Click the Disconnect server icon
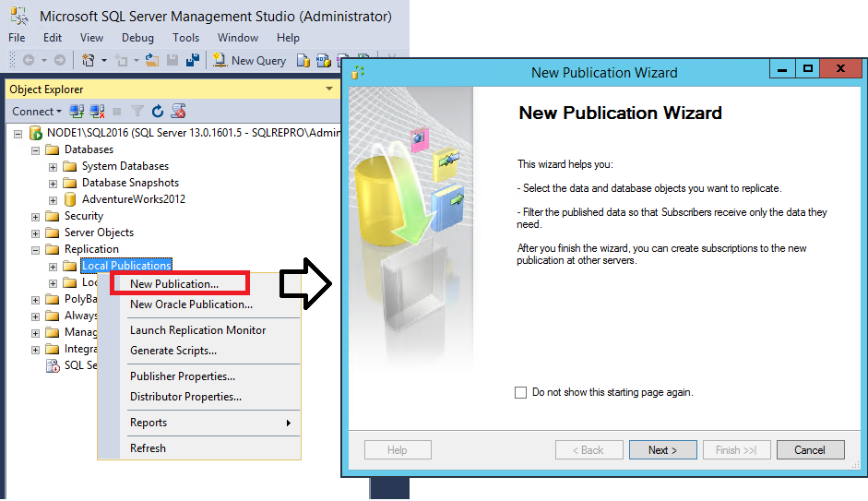This screenshot has height=501, width=868. (x=96, y=112)
